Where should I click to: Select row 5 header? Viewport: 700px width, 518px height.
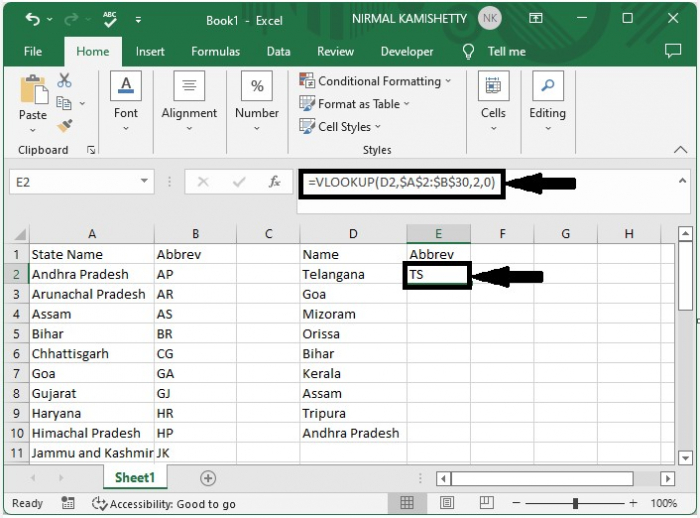coord(17,334)
